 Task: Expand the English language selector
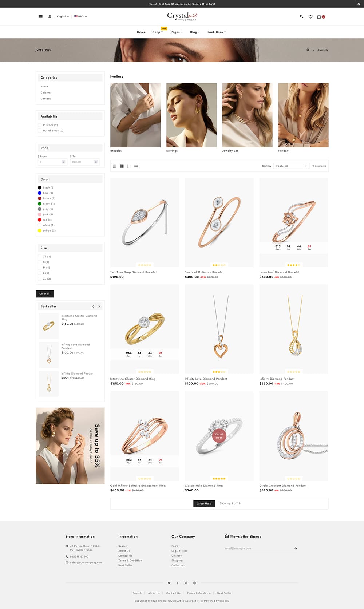[63, 16]
